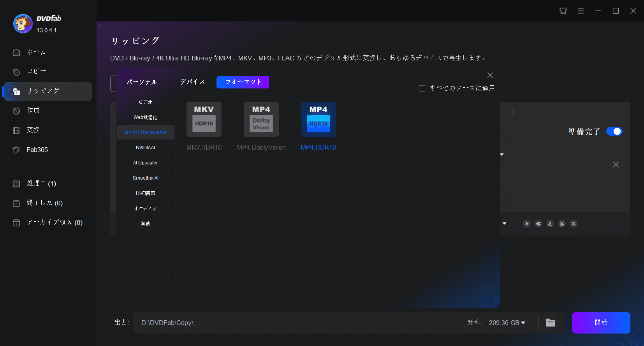Open the video edit pencil icon
644x346 pixels.
tap(550, 224)
